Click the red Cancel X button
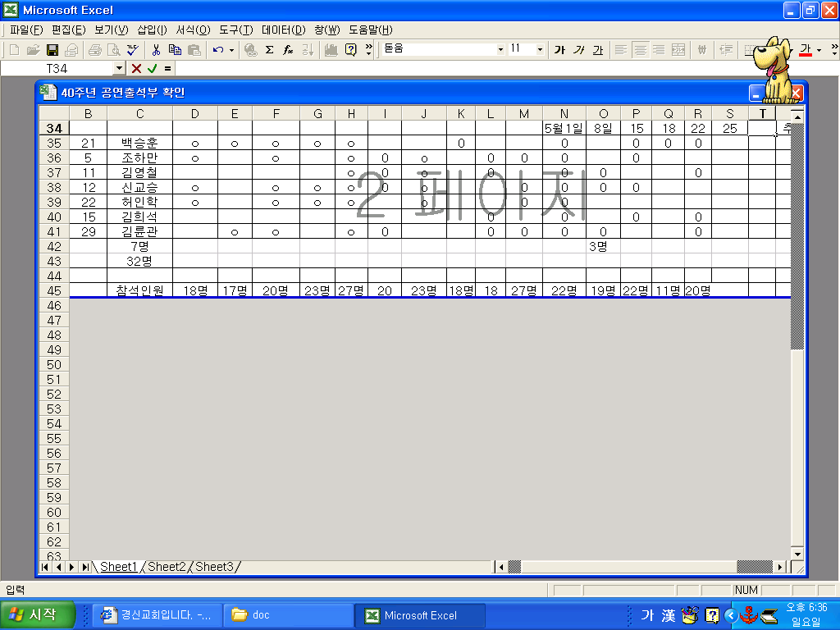Viewport: 840px width, 630px height. click(137, 69)
